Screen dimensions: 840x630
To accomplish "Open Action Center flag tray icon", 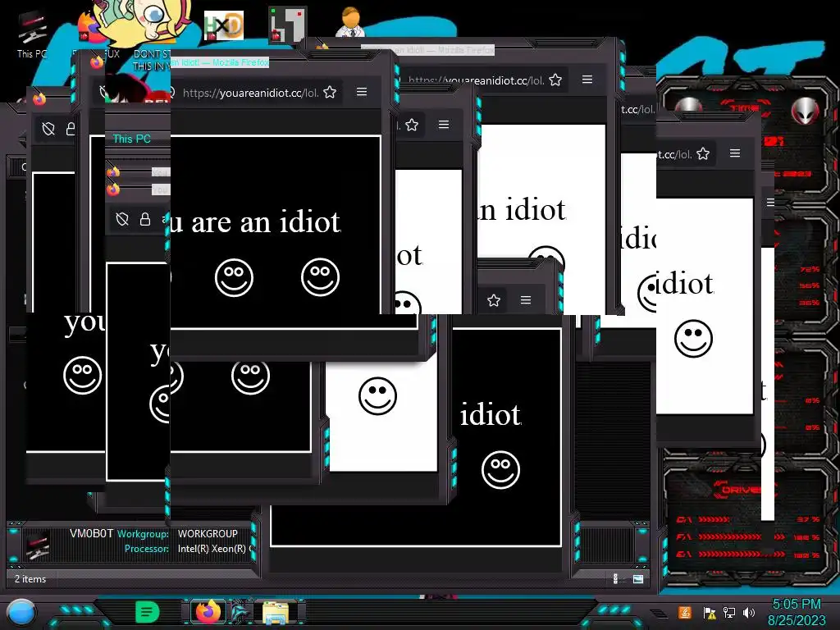I will coord(710,612).
